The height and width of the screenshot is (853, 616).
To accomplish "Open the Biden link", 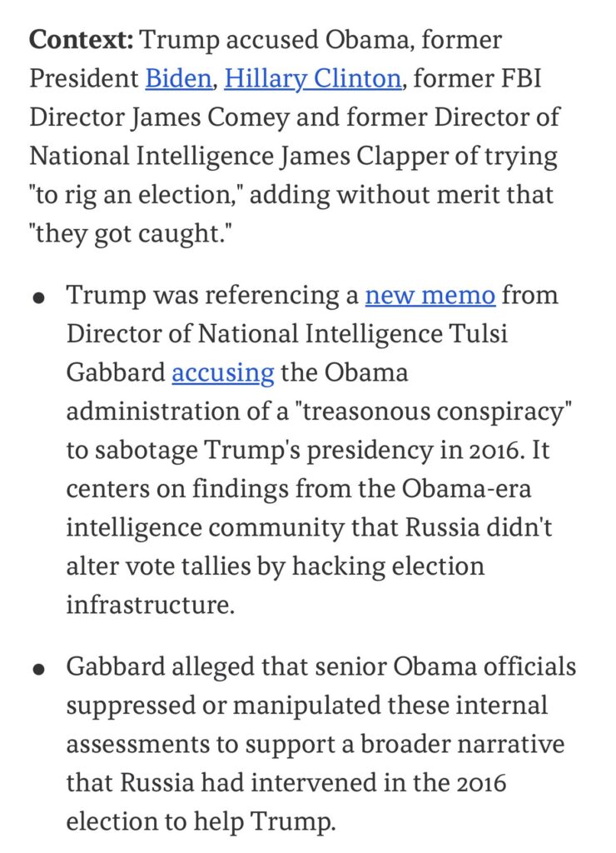I will pos(178,78).
